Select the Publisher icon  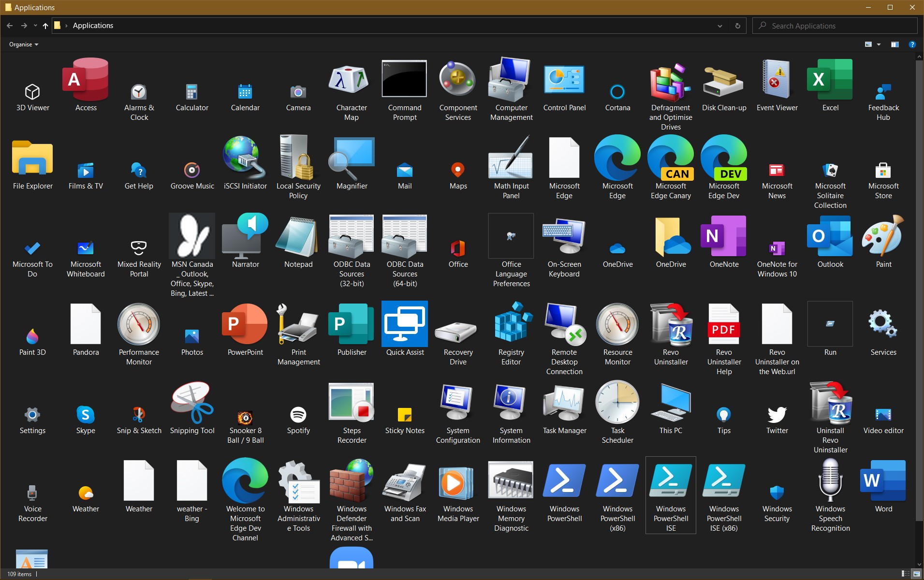click(352, 324)
